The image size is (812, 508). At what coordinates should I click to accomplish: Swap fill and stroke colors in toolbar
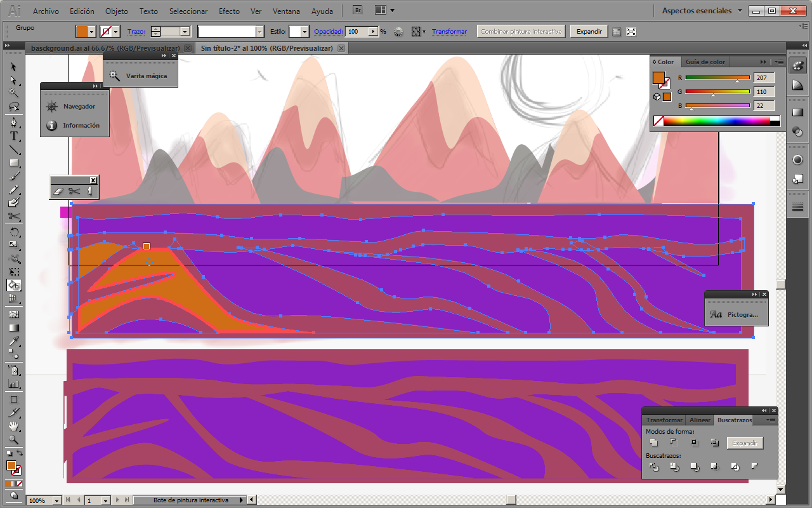point(19,453)
